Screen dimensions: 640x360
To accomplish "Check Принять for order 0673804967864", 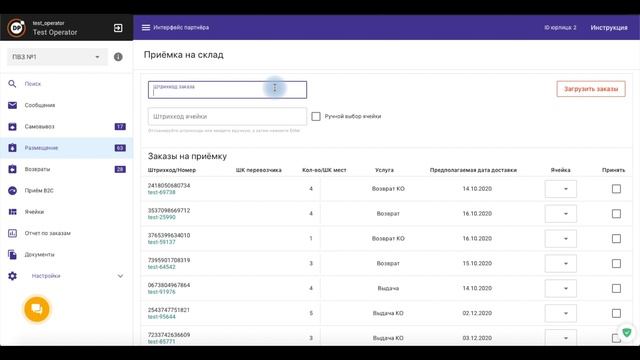I will click(616, 288).
